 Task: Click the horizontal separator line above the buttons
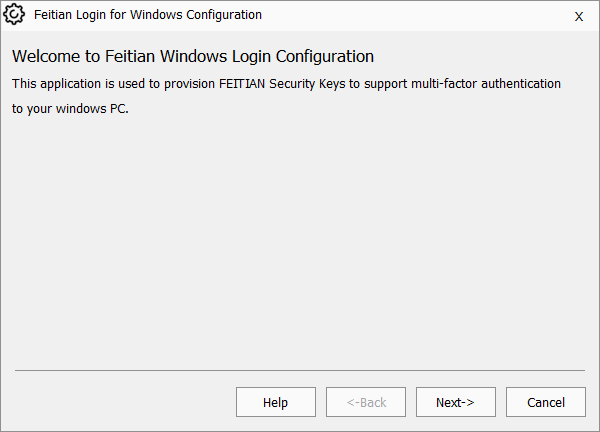[x=300, y=370]
